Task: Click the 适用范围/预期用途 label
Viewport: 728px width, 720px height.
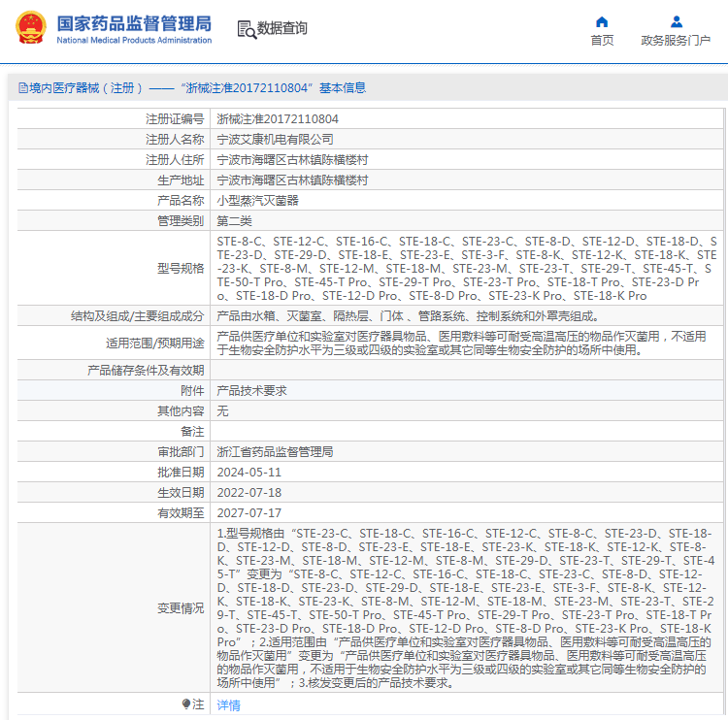Action: (155, 344)
